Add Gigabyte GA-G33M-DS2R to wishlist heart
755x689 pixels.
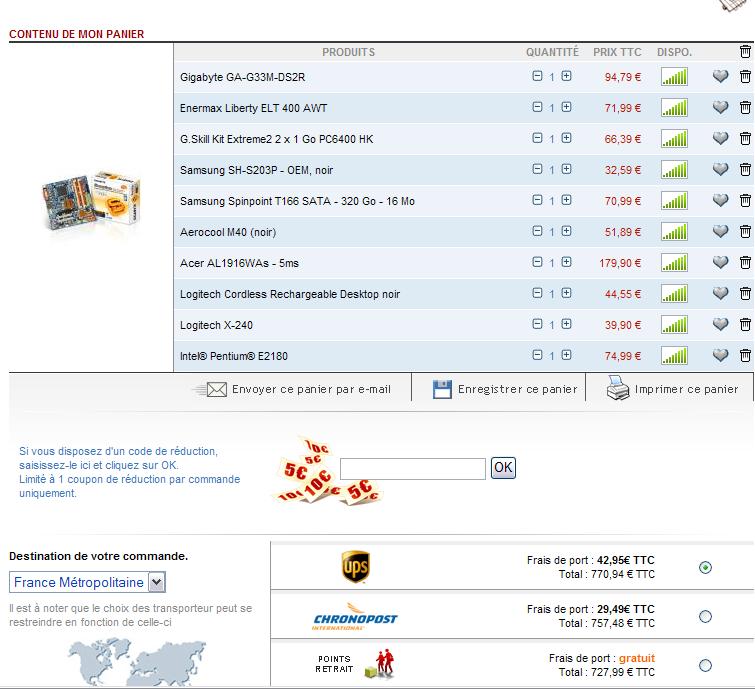(x=720, y=76)
